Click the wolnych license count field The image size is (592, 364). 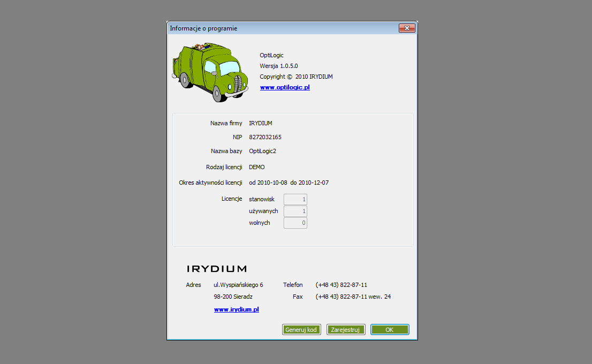tap(295, 223)
